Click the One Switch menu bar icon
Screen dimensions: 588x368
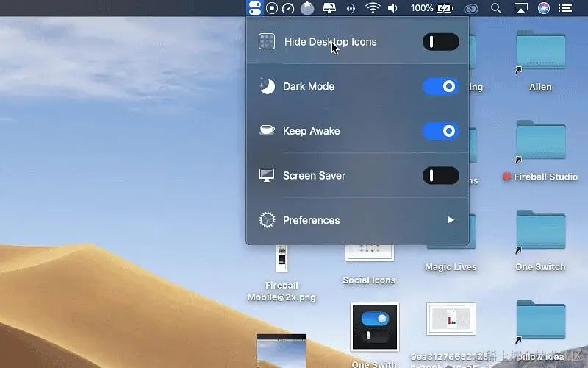pos(254,8)
